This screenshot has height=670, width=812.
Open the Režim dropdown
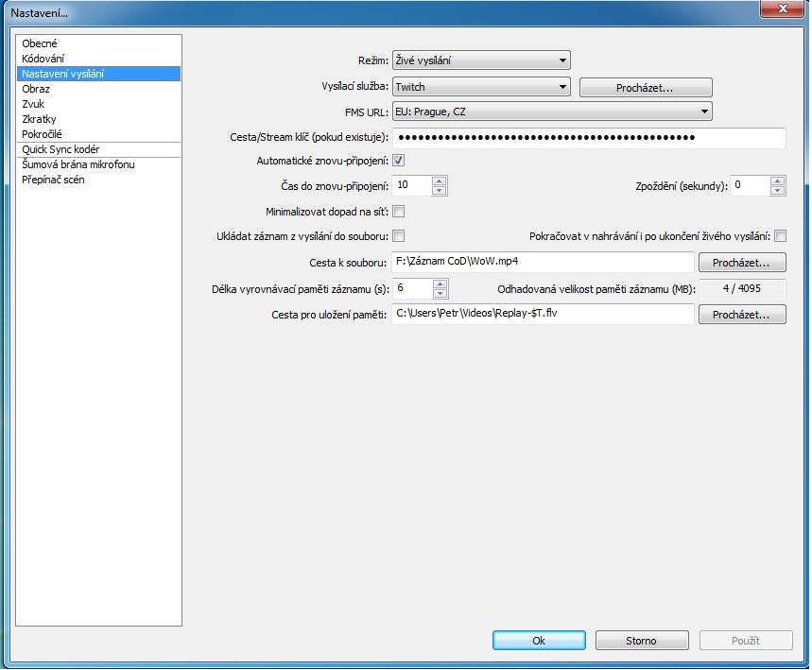pyautogui.click(x=481, y=60)
